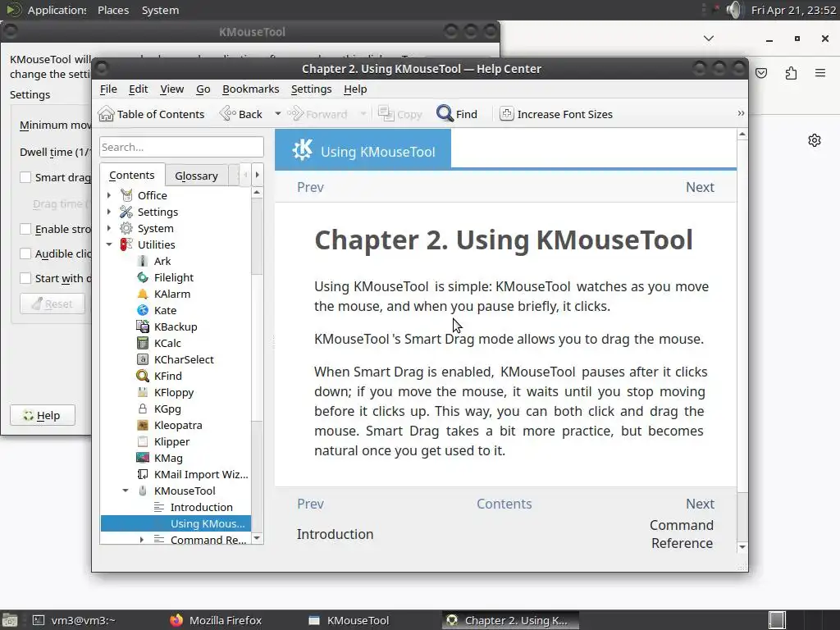
Task: Select the KCharSelect icon
Action: [143, 359]
